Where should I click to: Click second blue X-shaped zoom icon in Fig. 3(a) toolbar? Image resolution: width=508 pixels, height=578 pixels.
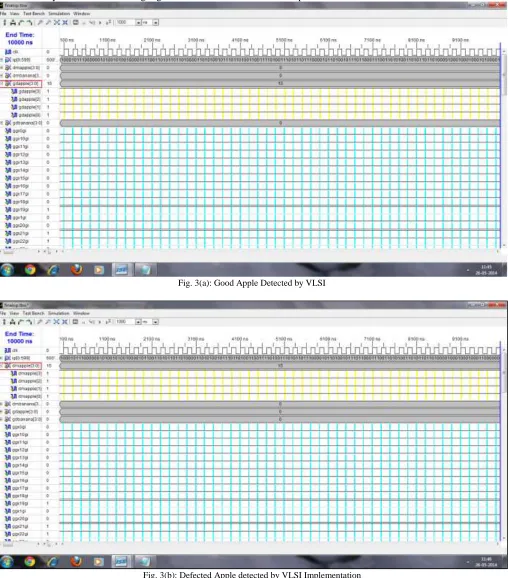coord(65,22)
